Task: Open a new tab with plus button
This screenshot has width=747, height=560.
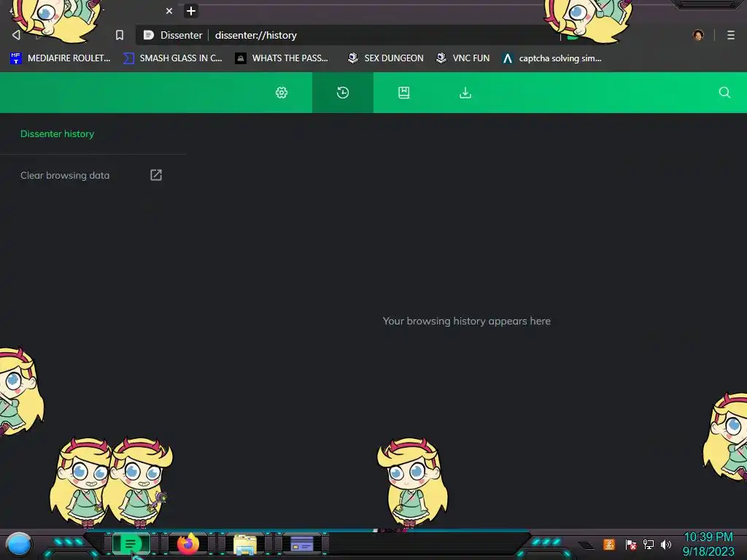Action: click(190, 11)
